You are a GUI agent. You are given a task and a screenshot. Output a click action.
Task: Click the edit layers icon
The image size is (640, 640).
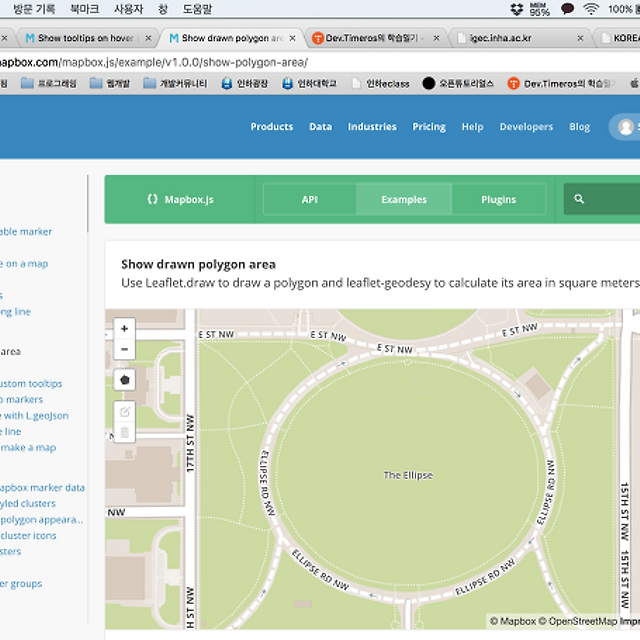pyautogui.click(x=124, y=412)
